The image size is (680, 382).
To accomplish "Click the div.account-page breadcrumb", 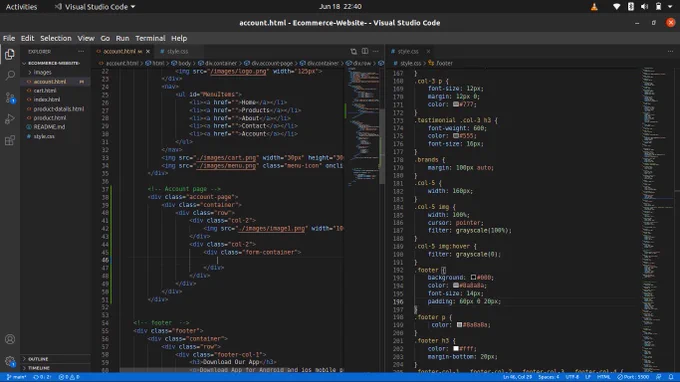I will point(268,63).
